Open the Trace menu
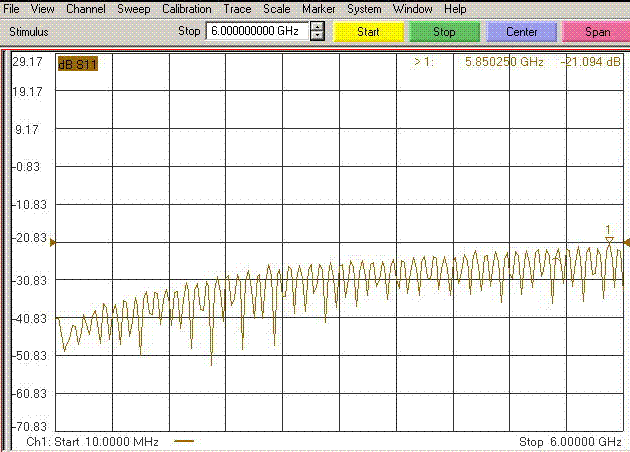This screenshot has height=452, width=630. pyautogui.click(x=237, y=8)
